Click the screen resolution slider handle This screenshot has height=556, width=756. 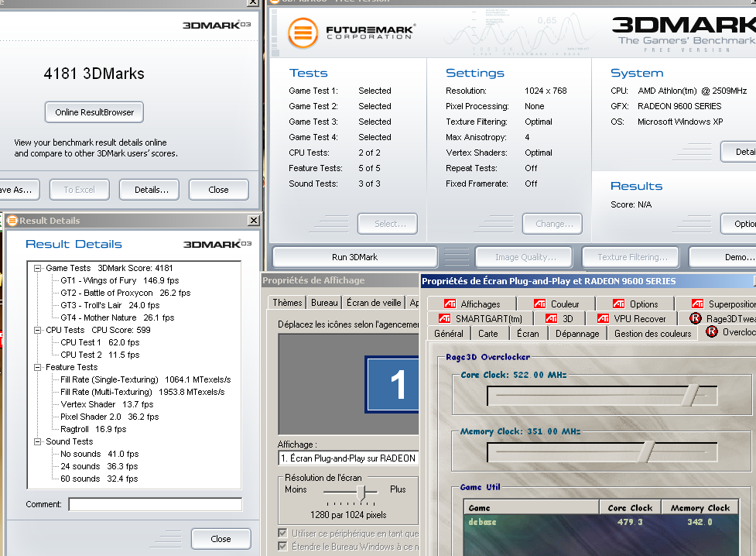point(361,493)
